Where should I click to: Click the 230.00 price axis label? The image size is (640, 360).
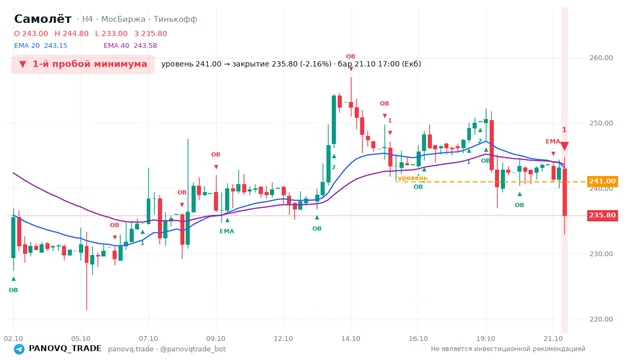pyautogui.click(x=601, y=254)
